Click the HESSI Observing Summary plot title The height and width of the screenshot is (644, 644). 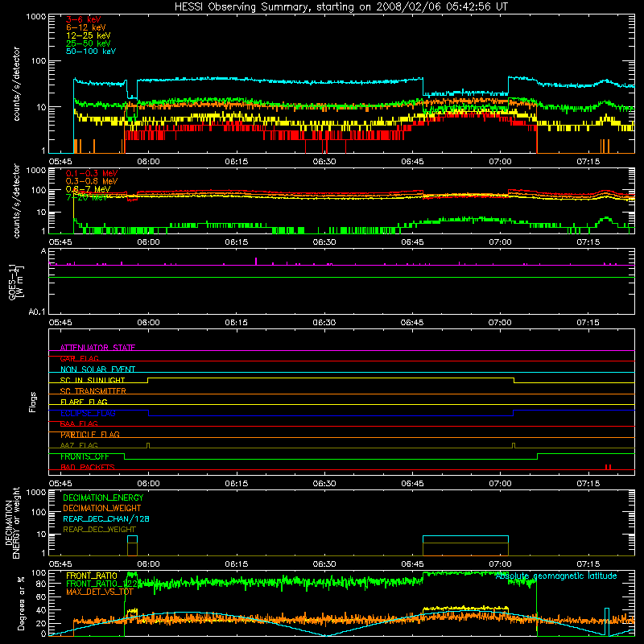[x=341, y=7]
